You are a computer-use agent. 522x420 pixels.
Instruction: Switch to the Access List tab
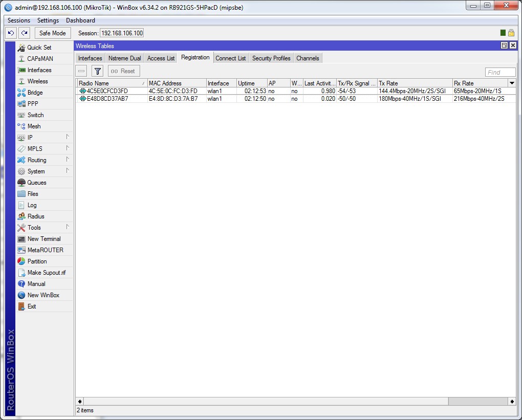click(x=161, y=58)
